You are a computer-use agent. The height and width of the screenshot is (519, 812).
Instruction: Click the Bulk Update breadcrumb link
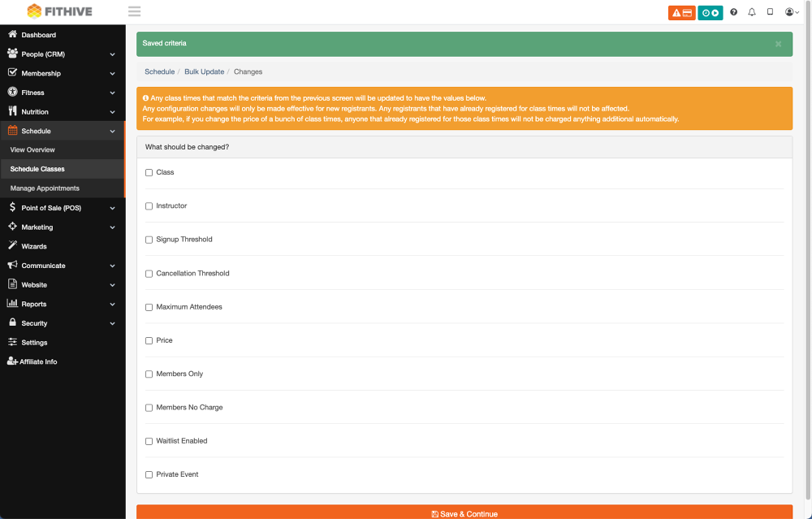click(204, 71)
